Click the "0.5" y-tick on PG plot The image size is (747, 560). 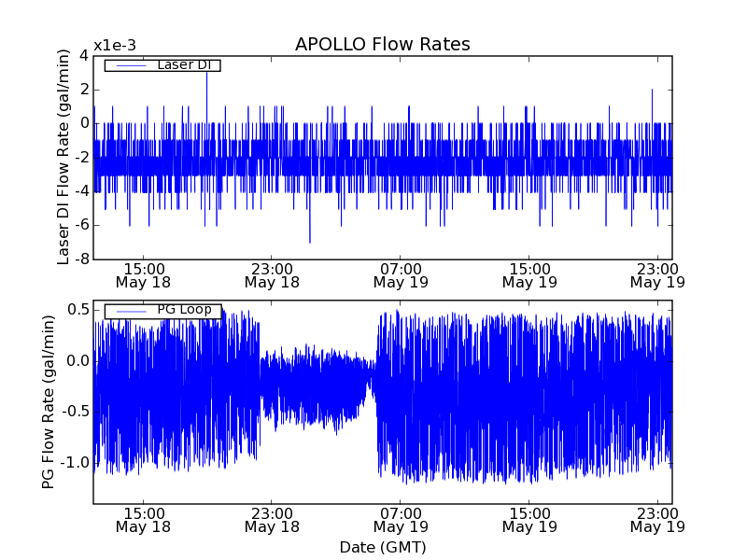[78, 310]
